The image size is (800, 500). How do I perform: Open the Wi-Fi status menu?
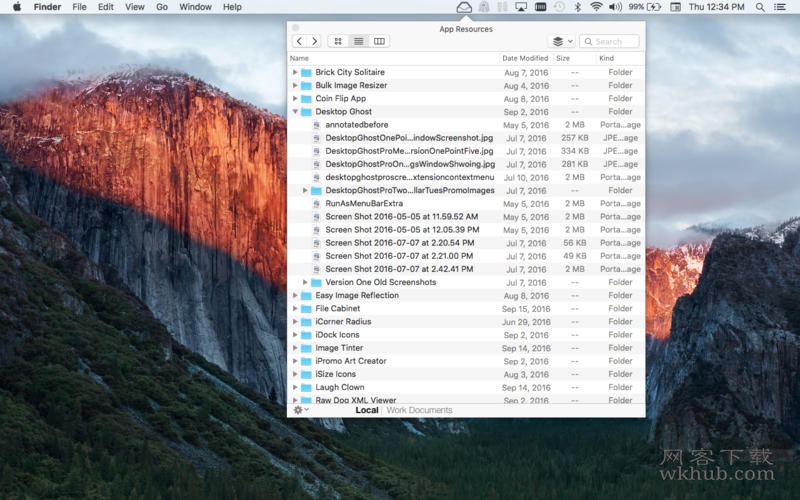tap(595, 7)
